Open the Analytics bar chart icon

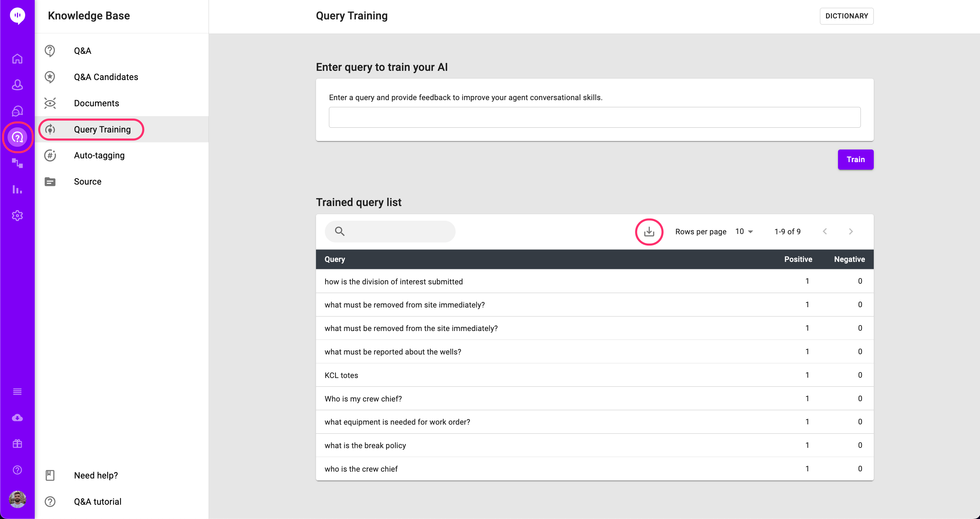[17, 189]
